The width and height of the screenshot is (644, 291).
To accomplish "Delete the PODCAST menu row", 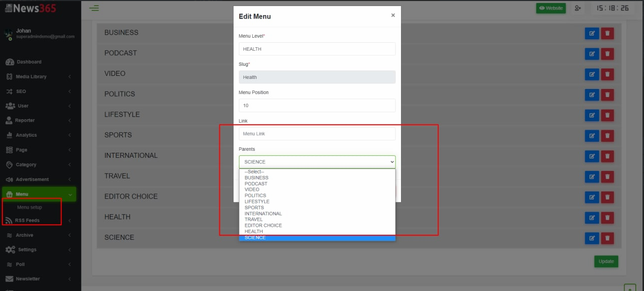I will 607,54.
